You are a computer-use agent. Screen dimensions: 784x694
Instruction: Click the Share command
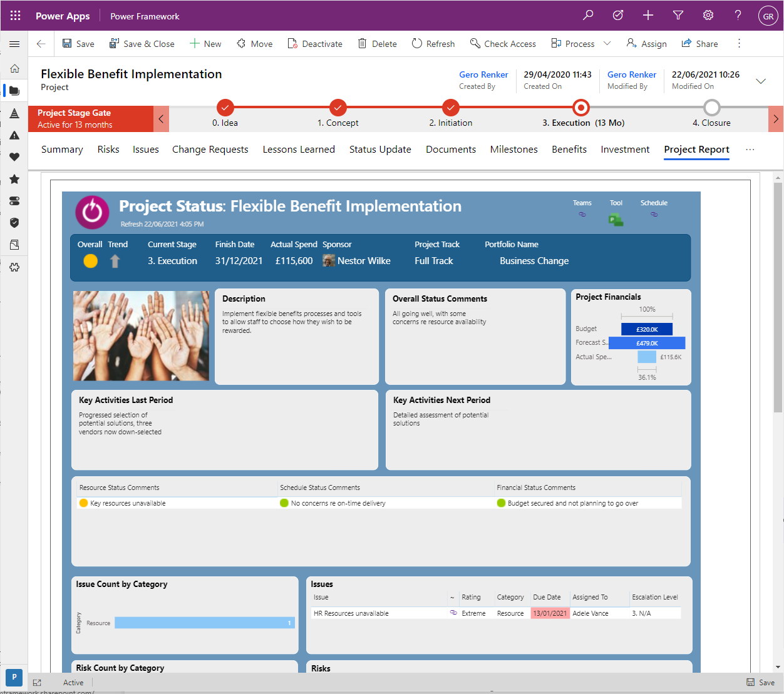[699, 44]
